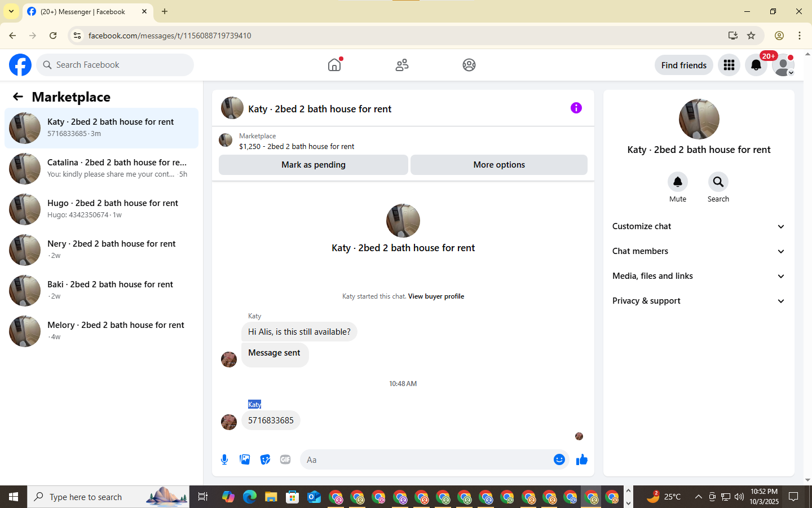The height and width of the screenshot is (508, 812).
Task: Search in conversation using the magnifier icon
Action: (718, 182)
